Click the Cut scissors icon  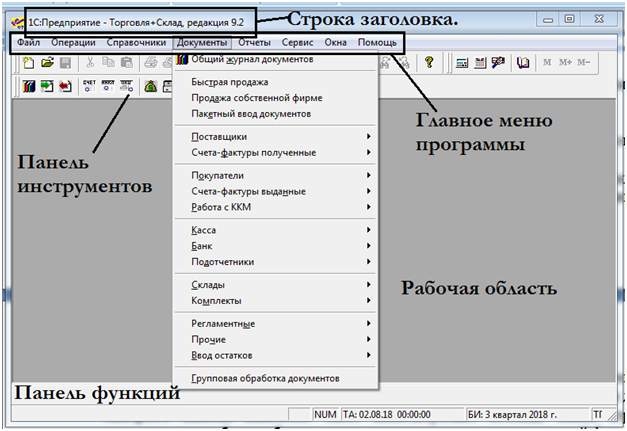[90, 63]
